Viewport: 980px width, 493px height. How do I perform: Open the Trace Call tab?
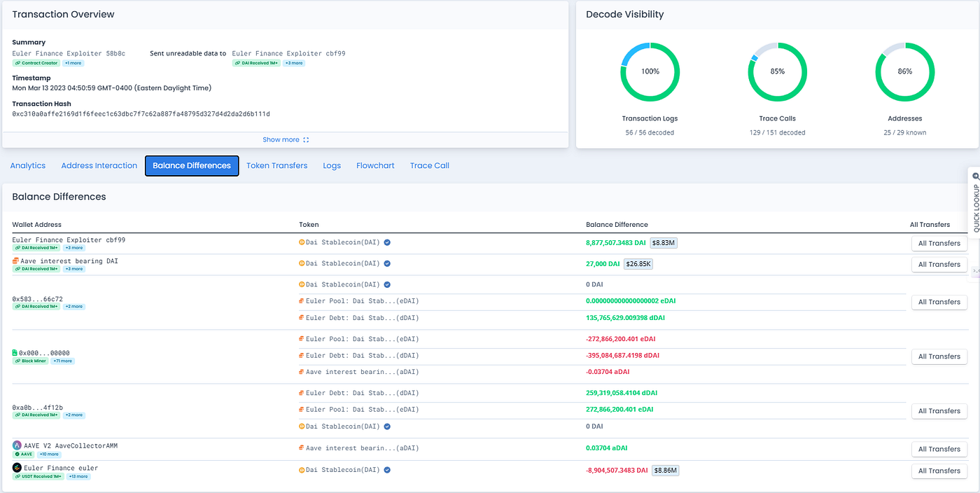pos(430,166)
